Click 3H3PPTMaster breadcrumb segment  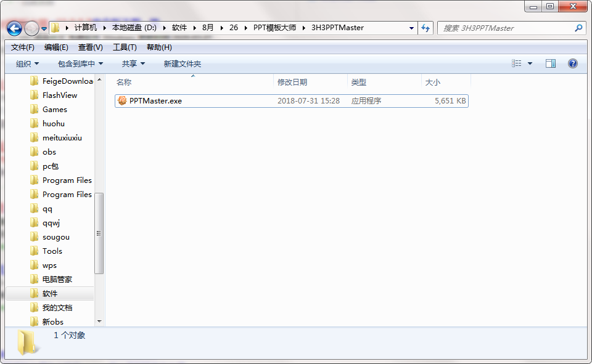(x=337, y=28)
